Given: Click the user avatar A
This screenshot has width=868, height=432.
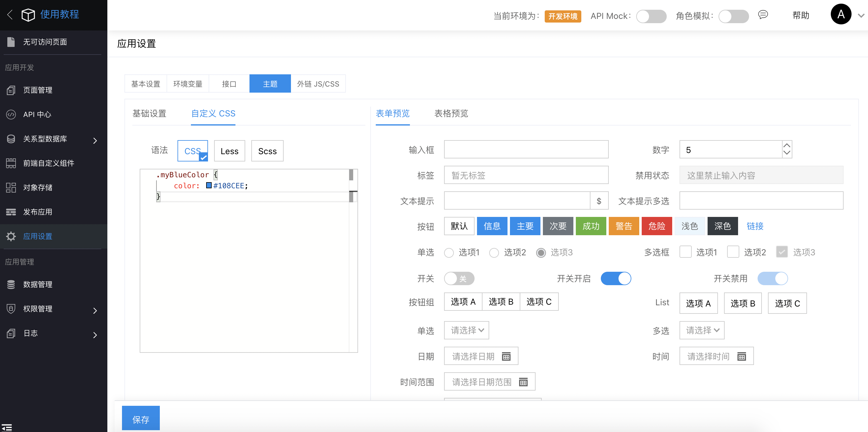Looking at the screenshot, I should (841, 14).
